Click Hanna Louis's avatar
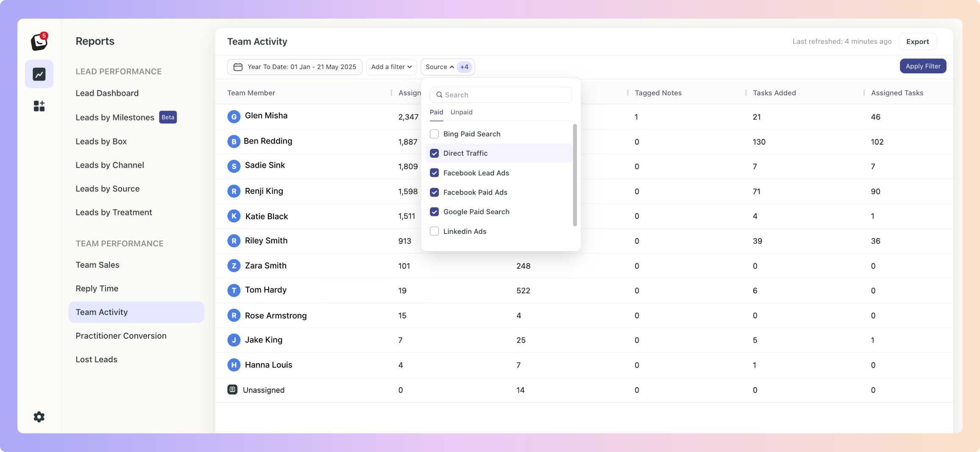 coord(234,365)
